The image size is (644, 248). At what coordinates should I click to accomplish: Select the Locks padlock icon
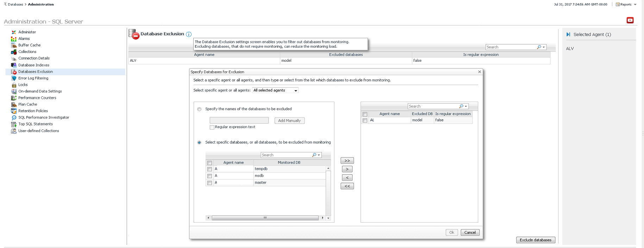[14, 85]
